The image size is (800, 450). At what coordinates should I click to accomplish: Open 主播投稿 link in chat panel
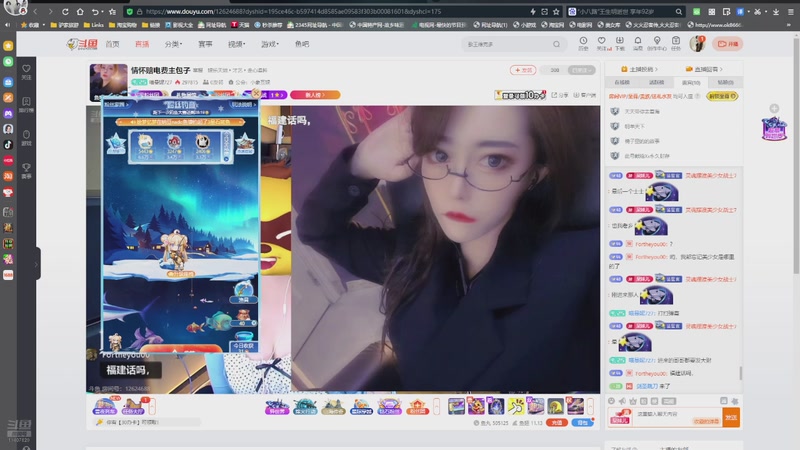[639, 69]
